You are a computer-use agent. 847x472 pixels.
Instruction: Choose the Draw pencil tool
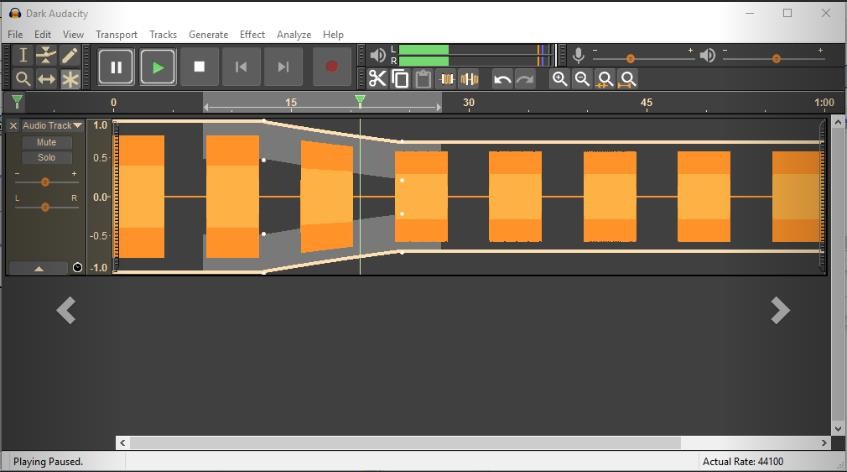70,56
